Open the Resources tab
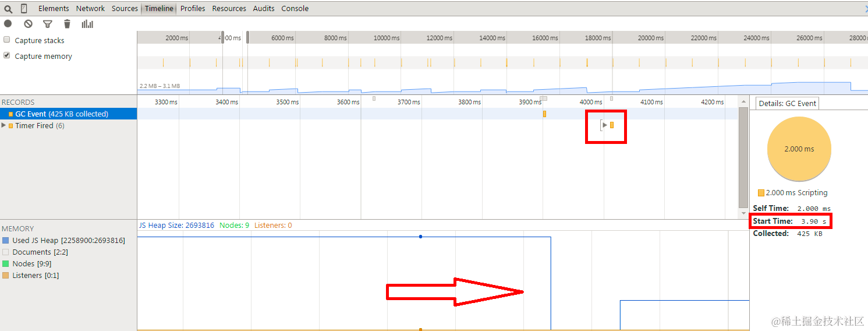 point(229,9)
